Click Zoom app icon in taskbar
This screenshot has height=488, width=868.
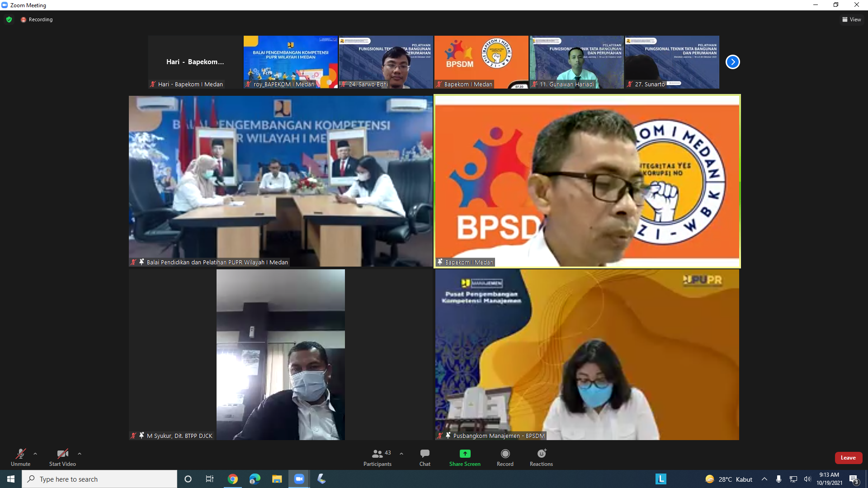coord(299,479)
